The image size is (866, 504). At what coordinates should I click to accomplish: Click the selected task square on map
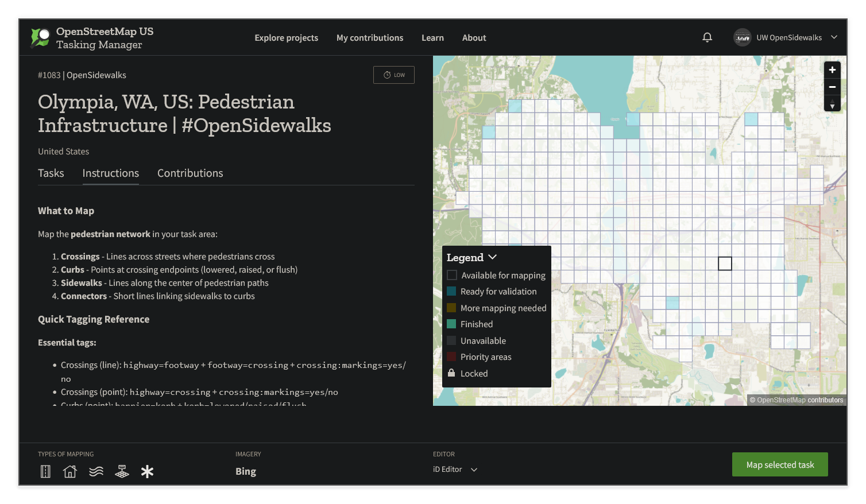(x=725, y=263)
